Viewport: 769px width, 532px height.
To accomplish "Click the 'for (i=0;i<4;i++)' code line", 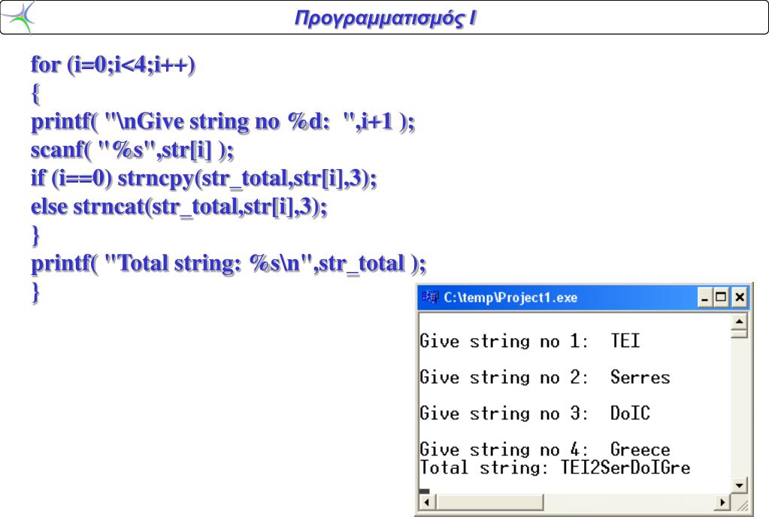I will click(113, 65).
